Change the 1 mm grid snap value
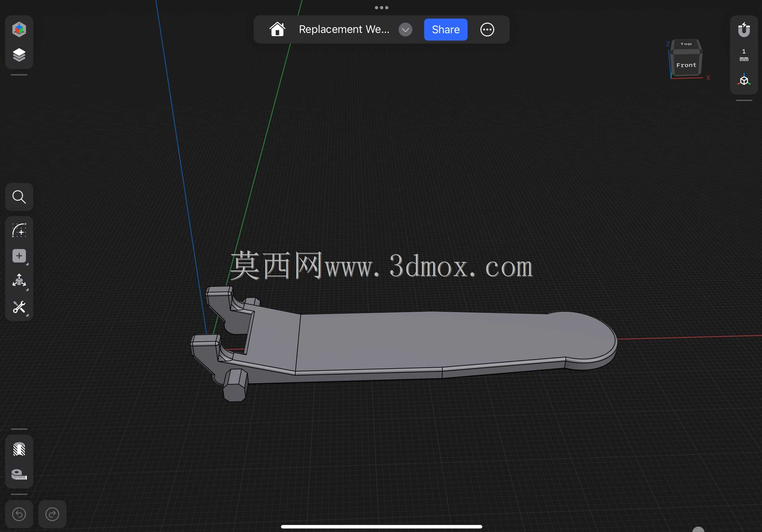 pyautogui.click(x=744, y=55)
